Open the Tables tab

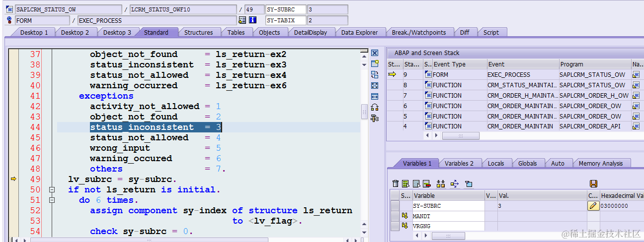point(236,32)
